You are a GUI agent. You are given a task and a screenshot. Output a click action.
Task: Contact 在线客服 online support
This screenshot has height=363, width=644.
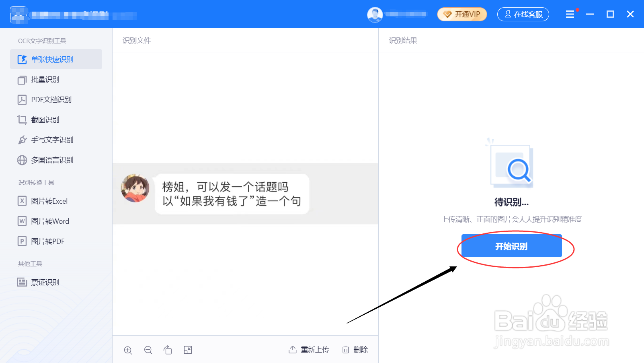[523, 14]
